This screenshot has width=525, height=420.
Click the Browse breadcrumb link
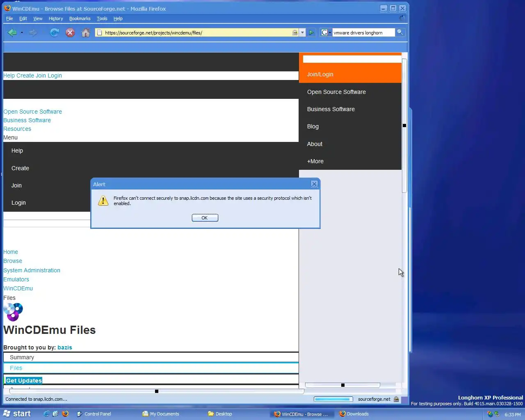pos(13,261)
